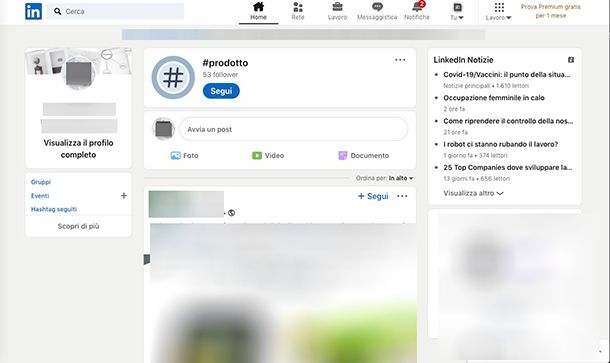The image size is (610, 363).
Task: Click the #prodotto hashtag avatar icon
Action: tap(173, 77)
